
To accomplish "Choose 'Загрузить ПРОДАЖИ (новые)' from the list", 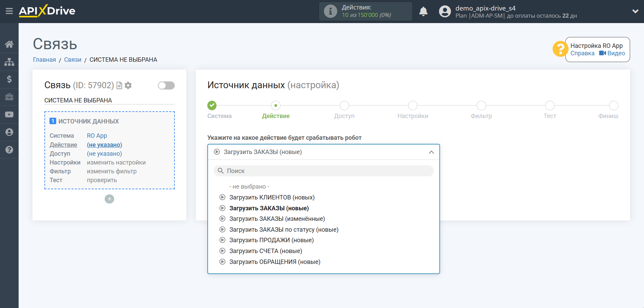I will (x=271, y=240).
